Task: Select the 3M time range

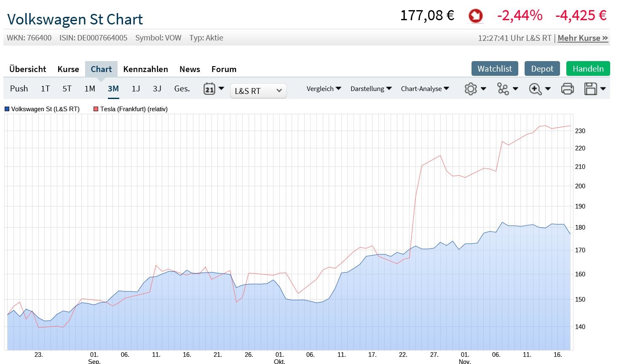Action: coord(113,88)
